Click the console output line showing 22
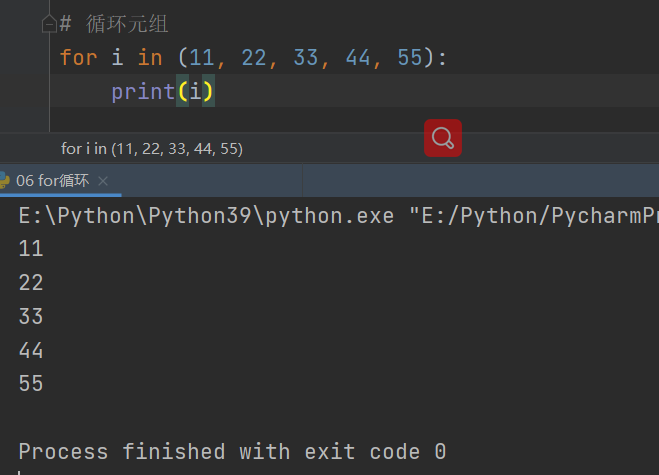Screen dimensions: 659x475 [x=31, y=283]
